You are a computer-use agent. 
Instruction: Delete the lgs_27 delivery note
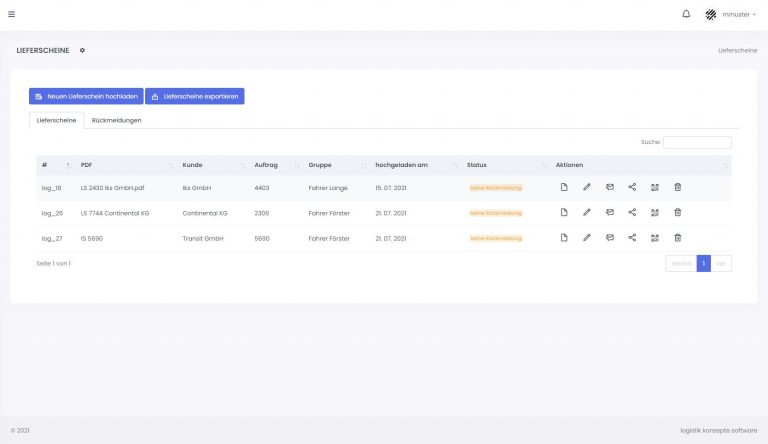(x=677, y=237)
